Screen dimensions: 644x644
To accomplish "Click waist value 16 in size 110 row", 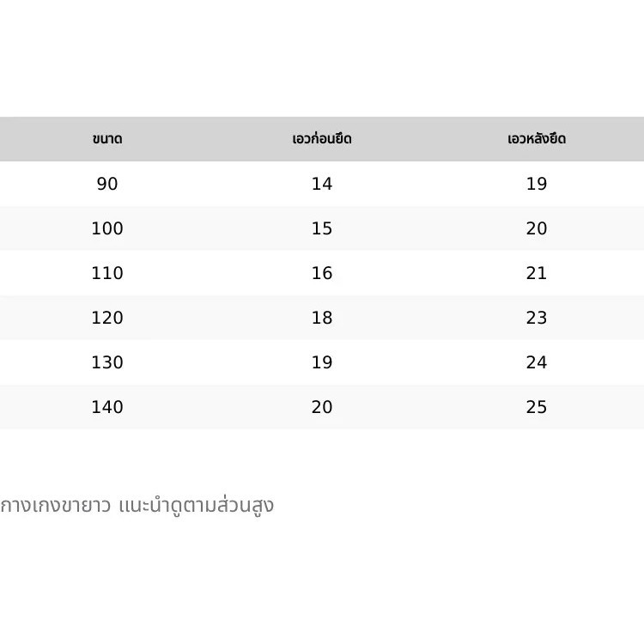I will point(322,273).
